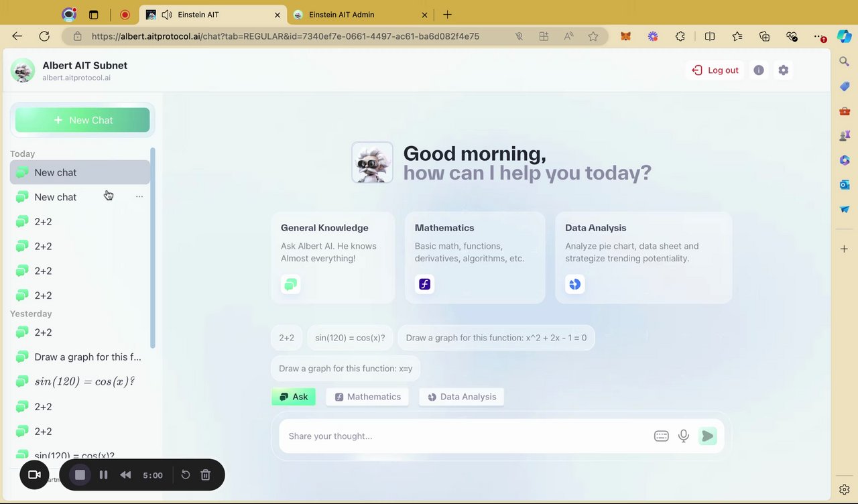
Task: Click the Share your thought input field
Action: (x=466, y=436)
